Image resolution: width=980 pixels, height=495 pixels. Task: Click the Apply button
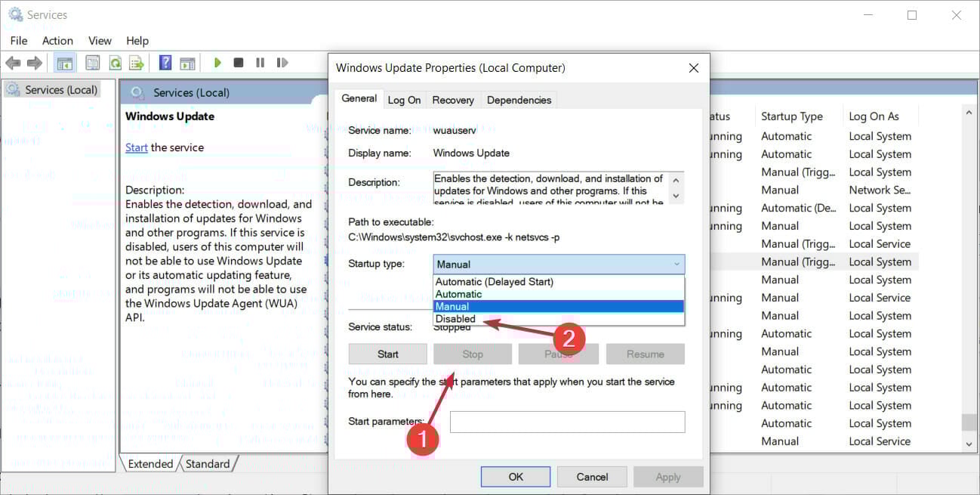(x=668, y=477)
